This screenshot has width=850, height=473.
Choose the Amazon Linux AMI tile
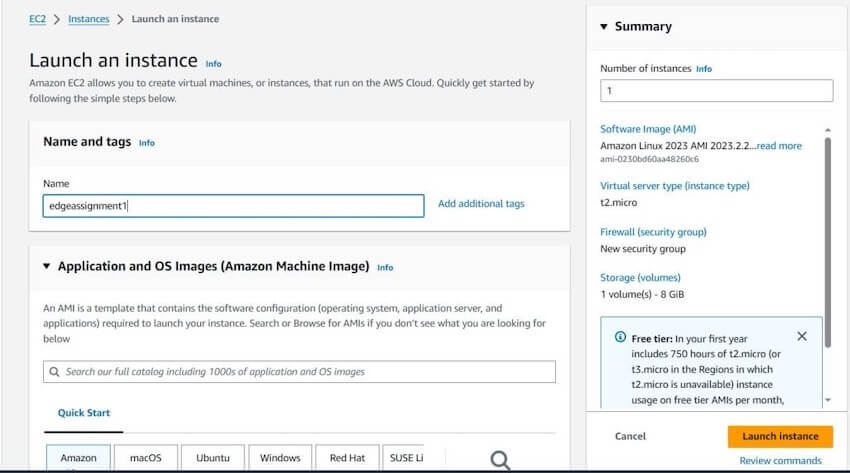[79, 458]
